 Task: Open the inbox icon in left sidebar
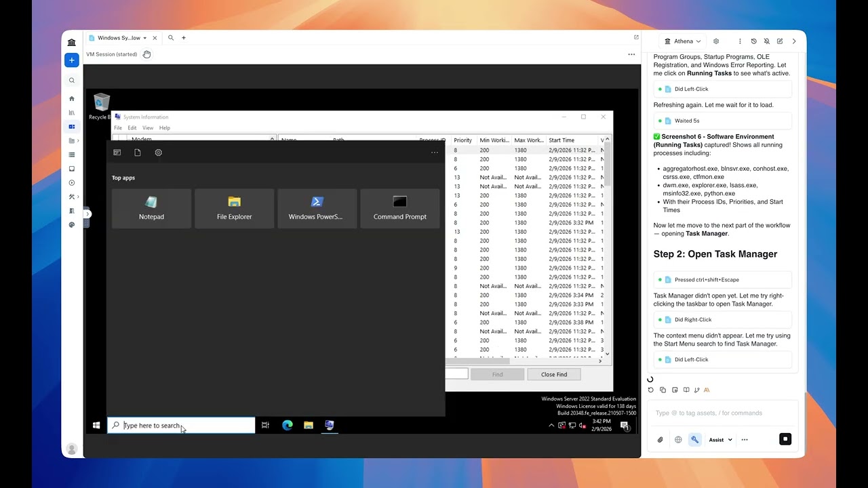(72, 169)
